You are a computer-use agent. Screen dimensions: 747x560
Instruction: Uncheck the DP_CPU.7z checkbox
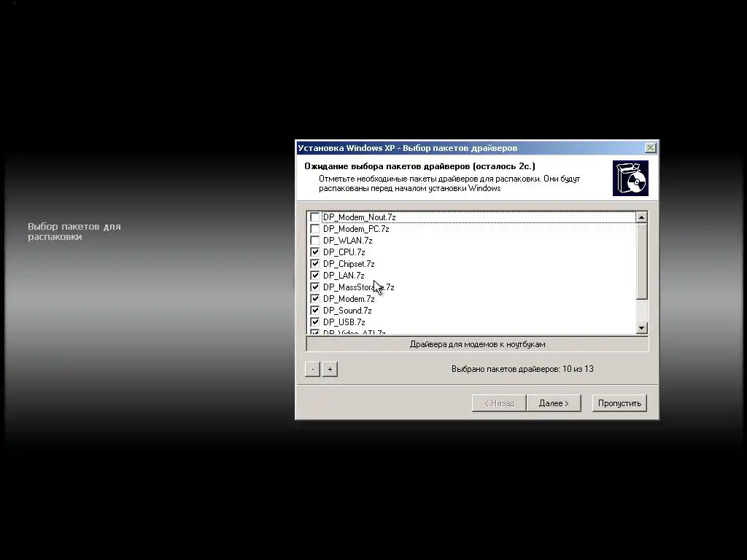[314, 252]
